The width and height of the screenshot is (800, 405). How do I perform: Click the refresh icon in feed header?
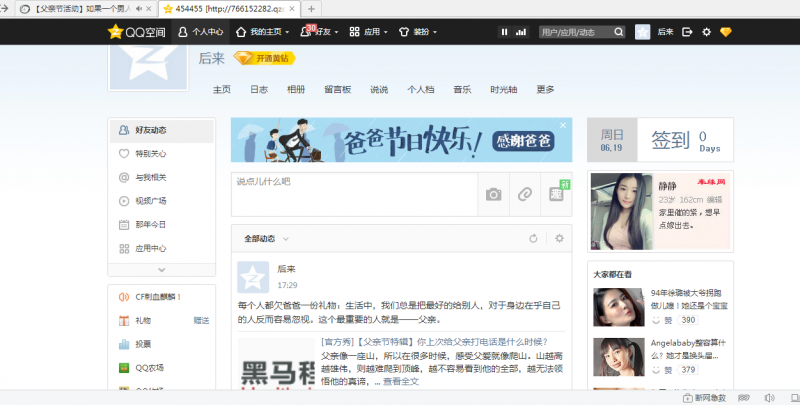(x=534, y=239)
